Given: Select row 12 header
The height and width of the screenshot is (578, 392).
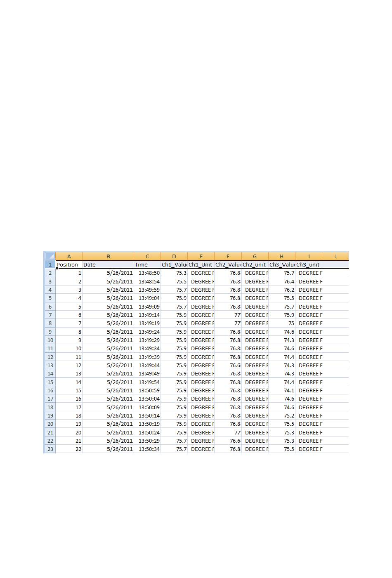Looking at the screenshot, I should (50, 357).
